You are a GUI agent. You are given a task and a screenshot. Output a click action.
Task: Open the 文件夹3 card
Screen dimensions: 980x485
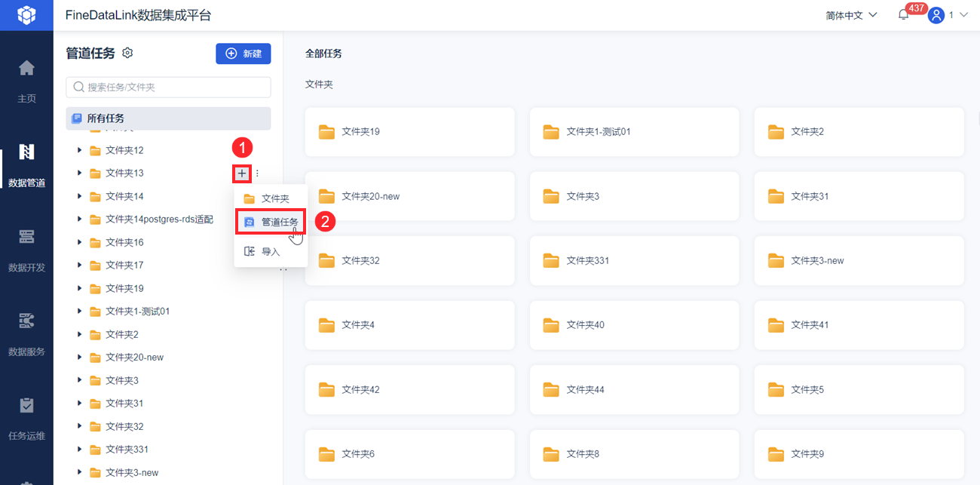pyautogui.click(x=635, y=196)
